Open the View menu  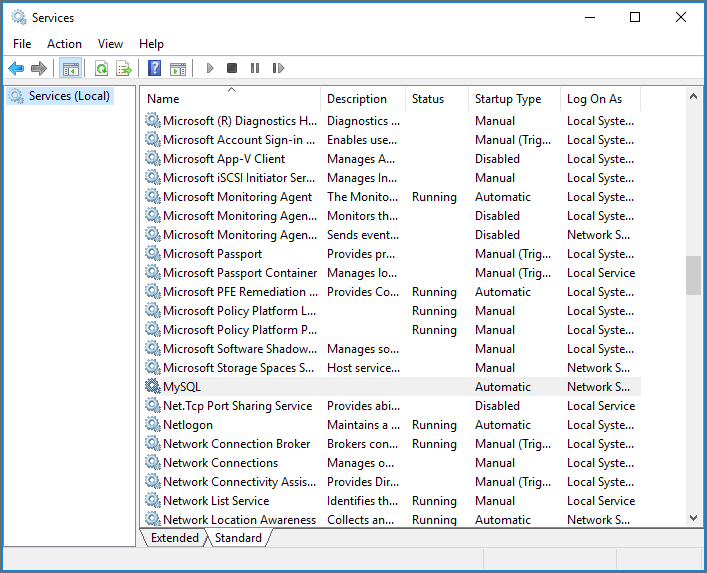(110, 44)
